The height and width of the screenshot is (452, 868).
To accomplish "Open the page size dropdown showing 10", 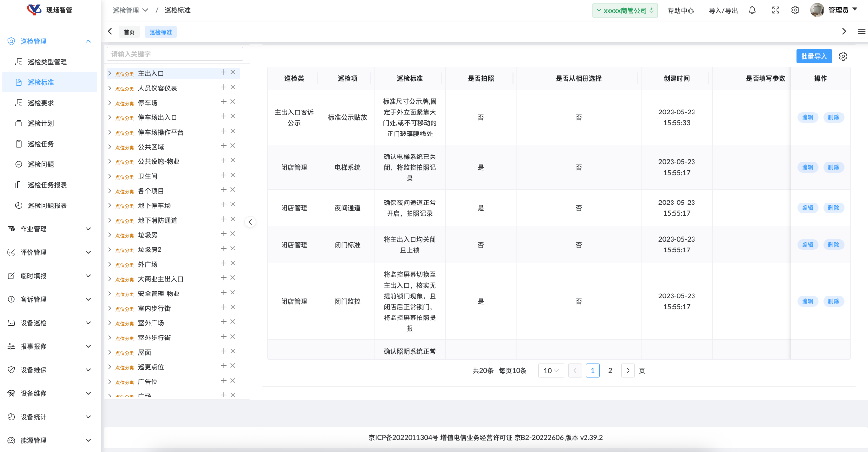I will coord(551,371).
